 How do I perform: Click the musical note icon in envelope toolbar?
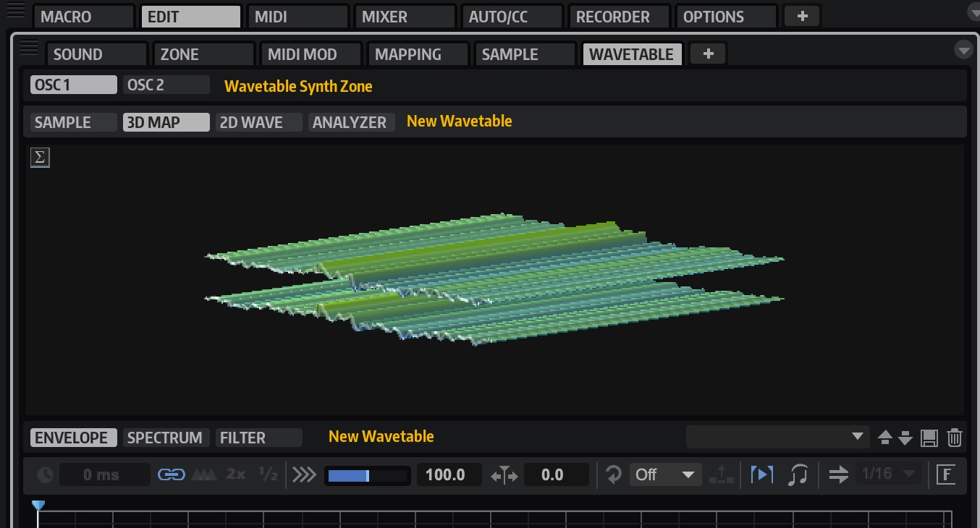coord(798,475)
